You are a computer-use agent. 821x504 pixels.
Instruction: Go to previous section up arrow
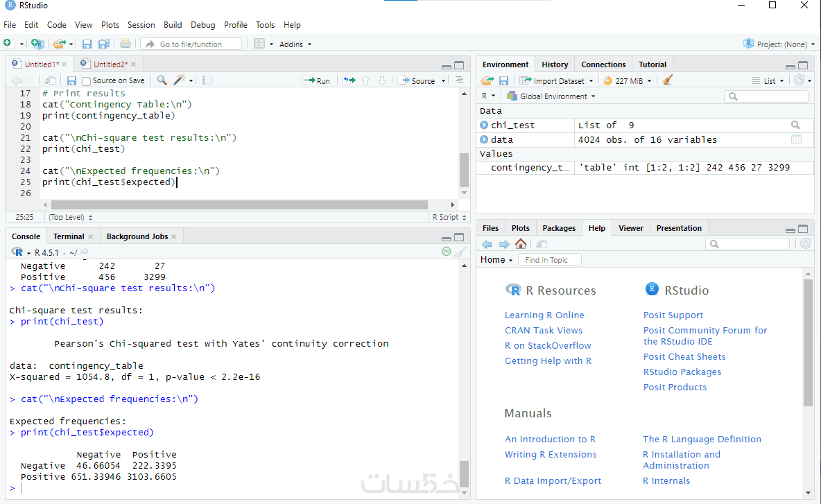pos(365,80)
